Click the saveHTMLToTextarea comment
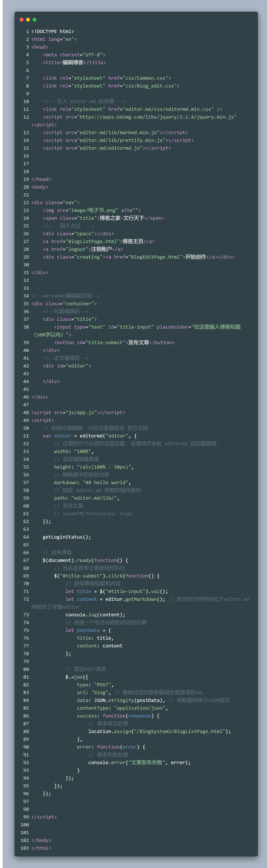 [x=94, y=513]
